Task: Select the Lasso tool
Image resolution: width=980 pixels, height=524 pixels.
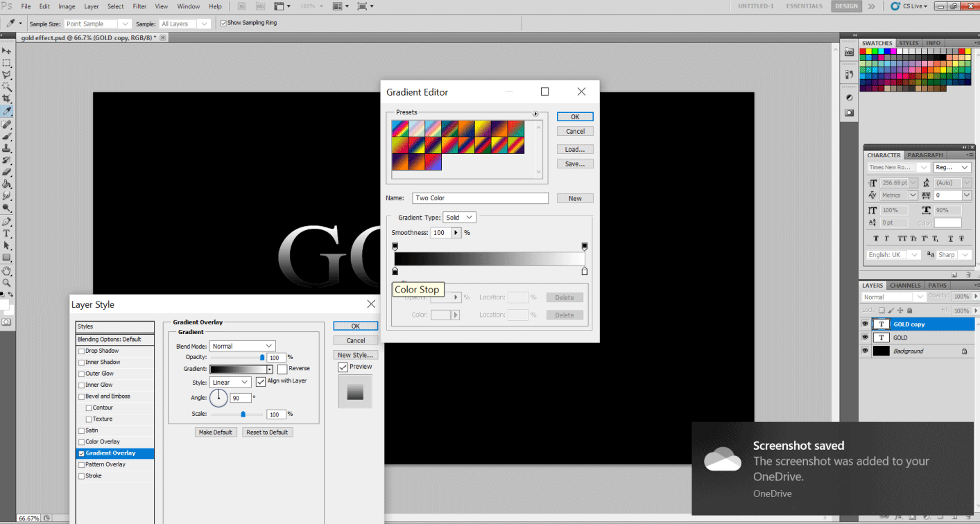Action: pos(7,75)
